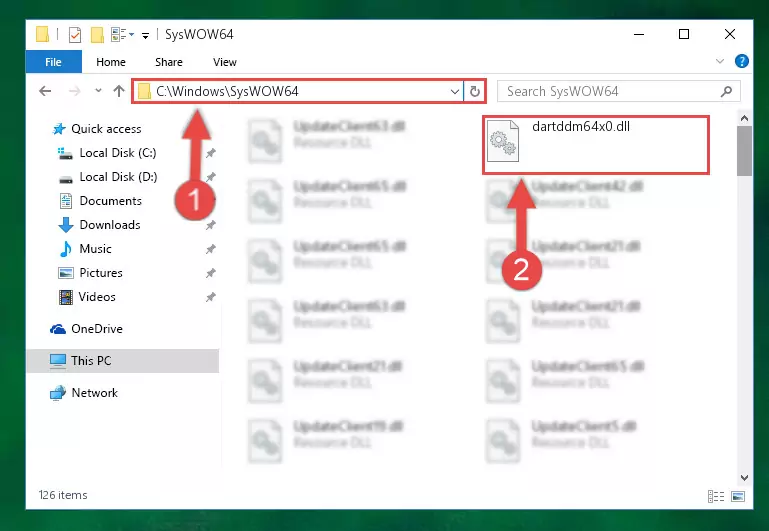Click the Forward navigation arrow
The image size is (769, 531).
coord(75,91)
